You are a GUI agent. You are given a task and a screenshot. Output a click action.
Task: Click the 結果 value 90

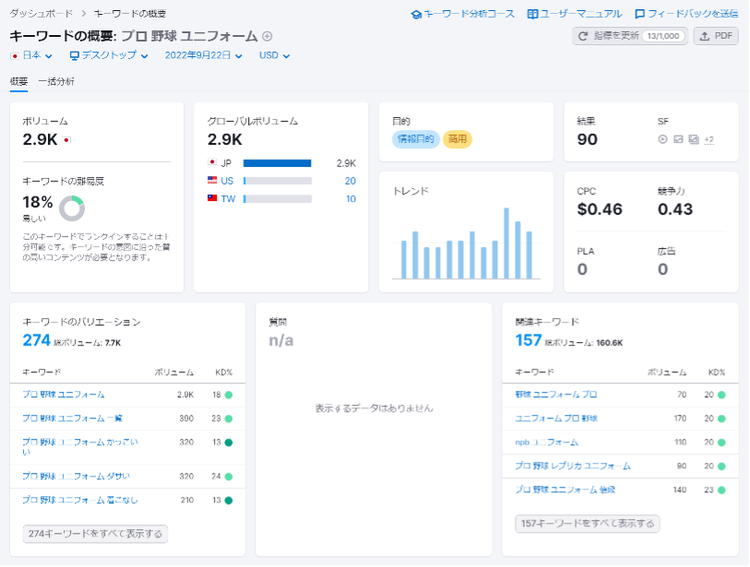(x=587, y=139)
